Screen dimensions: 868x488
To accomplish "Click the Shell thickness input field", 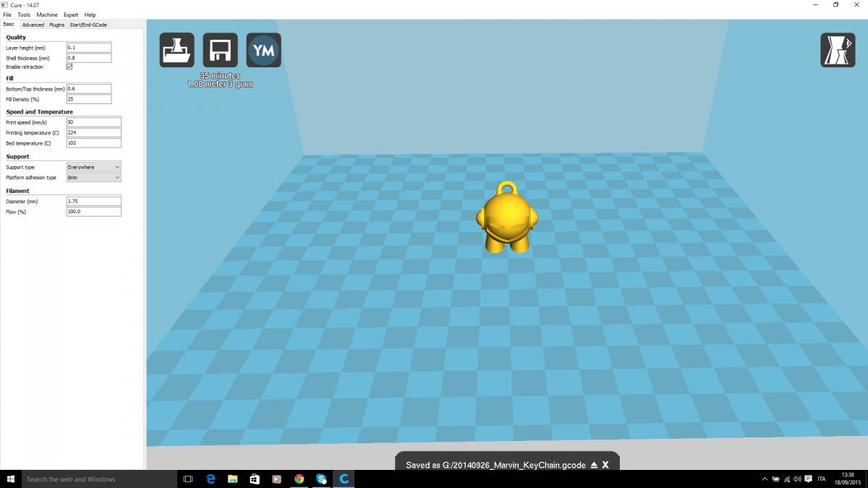I will coord(89,58).
